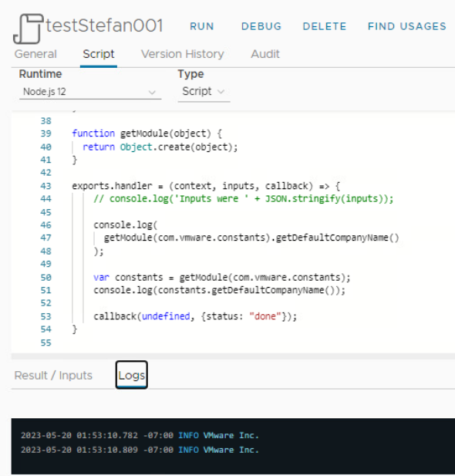The width and height of the screenshot is (455, 476).
Task: Click the var constants assignment line
Action: click(222, 278)
